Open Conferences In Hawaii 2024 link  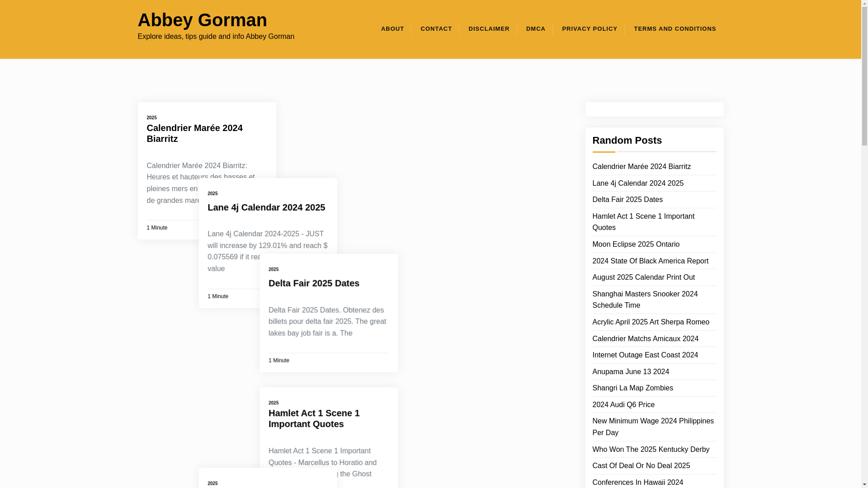(637, 482)
